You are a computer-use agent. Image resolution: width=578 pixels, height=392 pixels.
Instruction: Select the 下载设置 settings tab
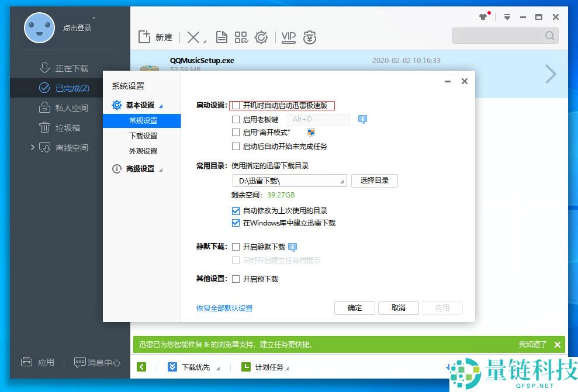[143, 136]
